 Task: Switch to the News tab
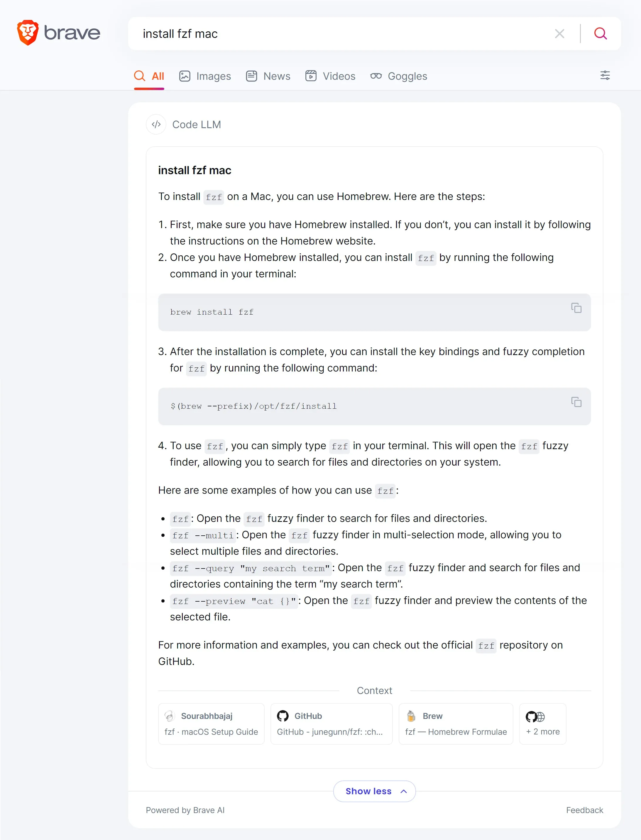tap(268, 76)
